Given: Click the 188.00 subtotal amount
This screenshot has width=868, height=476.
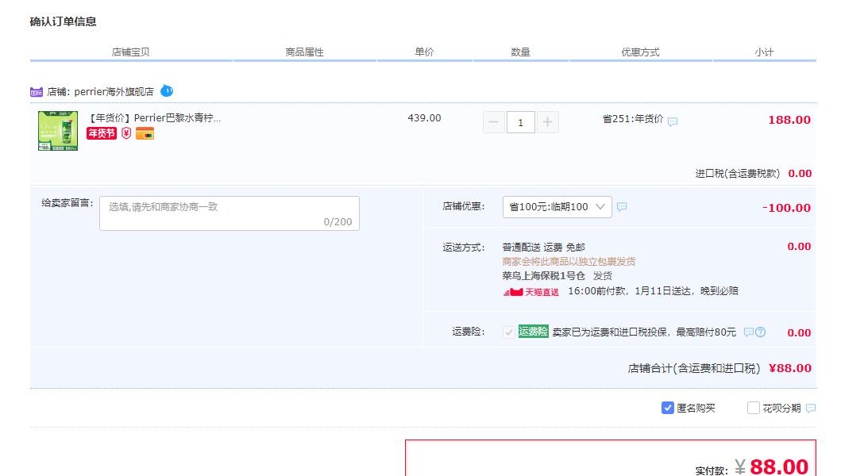Looking at the screenshot, I should point(789,120).
